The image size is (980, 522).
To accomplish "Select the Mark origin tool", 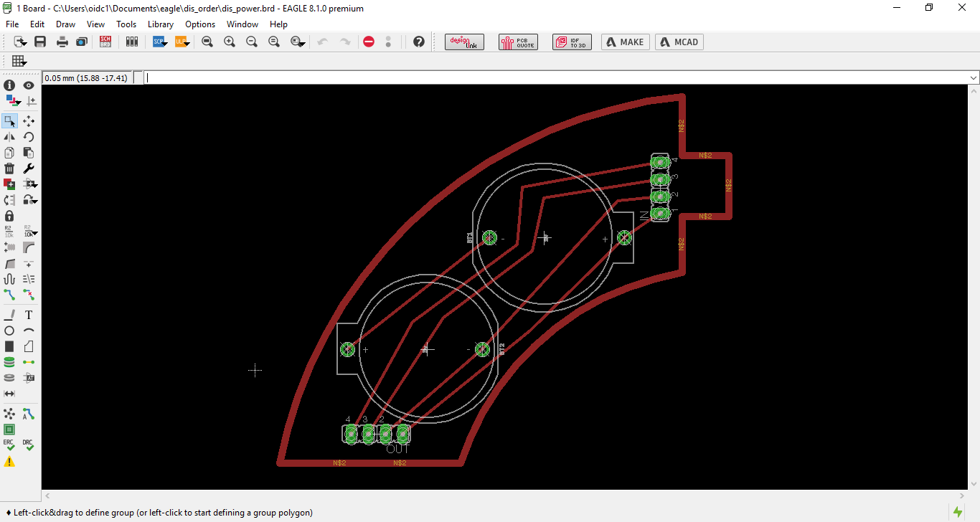I will [x=31, y=101].
